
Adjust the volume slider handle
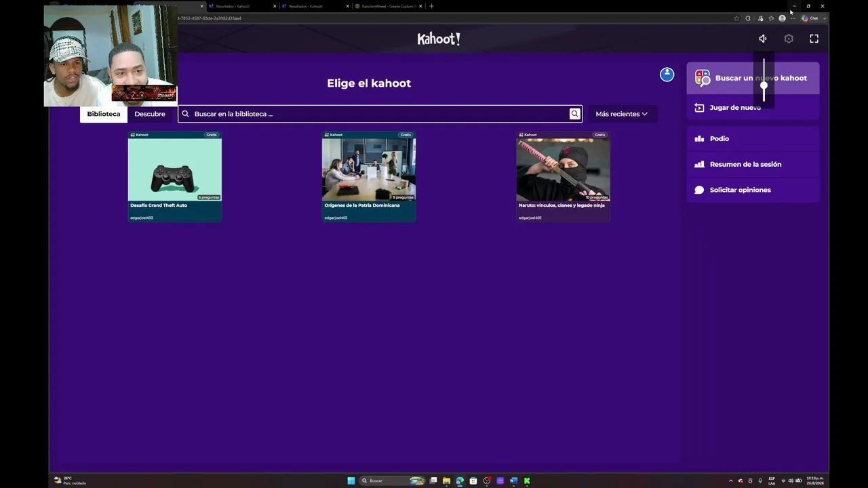[764, 85]
